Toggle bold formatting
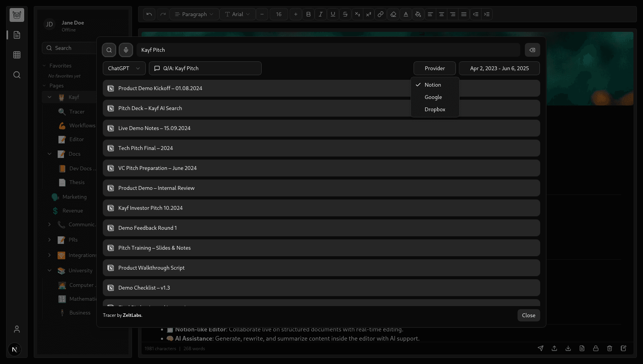Screen dimensions: 643x364 coord(308,14)
